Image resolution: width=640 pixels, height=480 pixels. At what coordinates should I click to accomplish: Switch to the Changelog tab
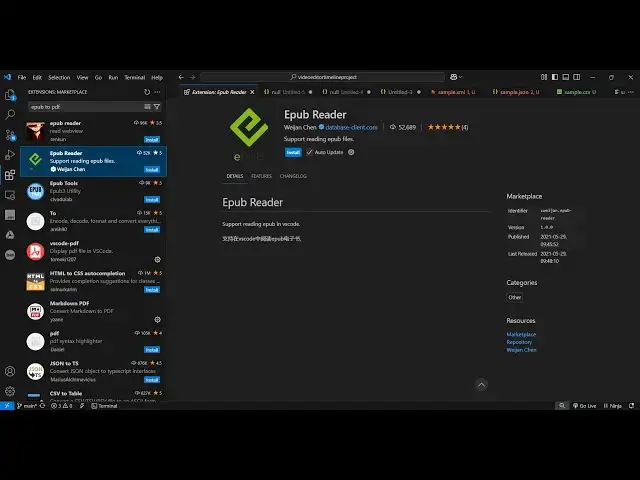click(293, 176)
